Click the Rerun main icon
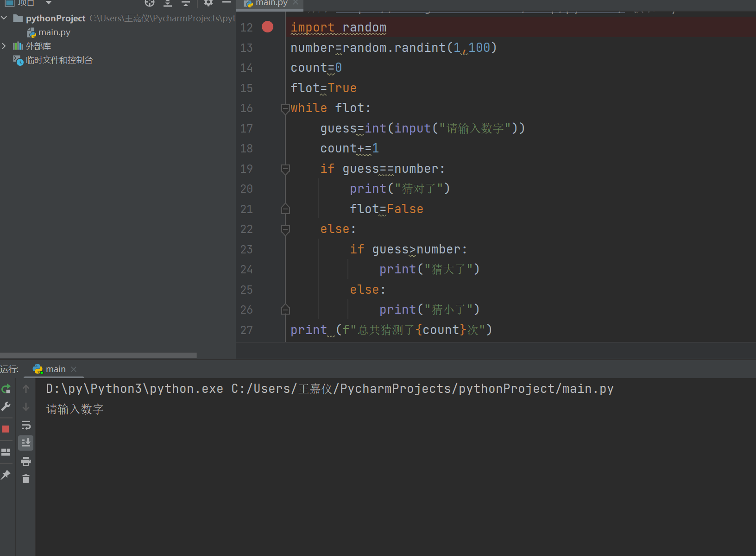The width and height of the screenshot is (756, 556). coord(6,389)
